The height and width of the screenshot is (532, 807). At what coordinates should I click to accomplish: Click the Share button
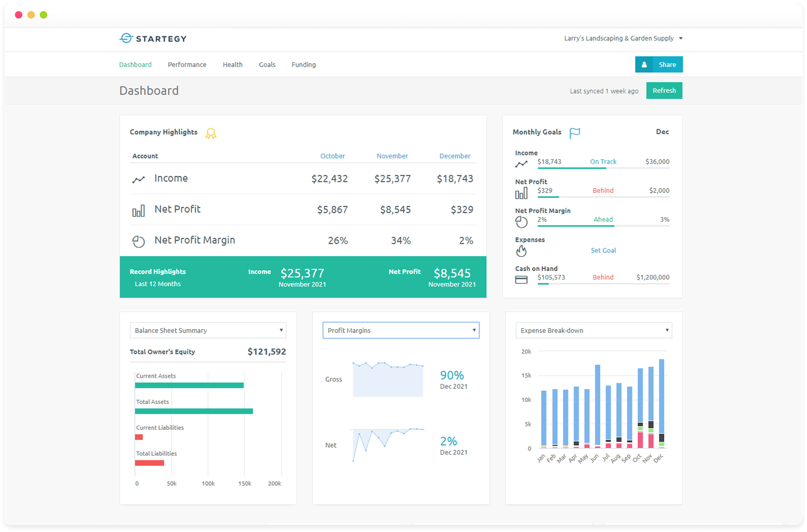click(x=659, y=65)
